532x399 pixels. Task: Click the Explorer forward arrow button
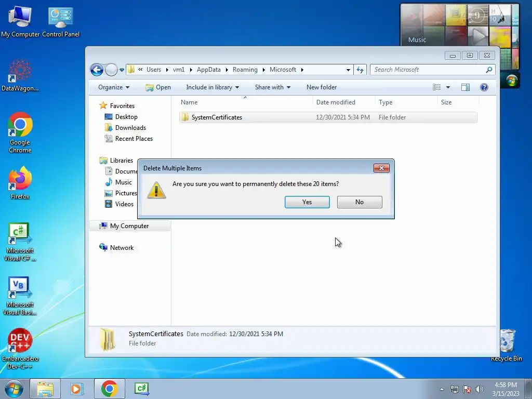click(x=111, y=70)
